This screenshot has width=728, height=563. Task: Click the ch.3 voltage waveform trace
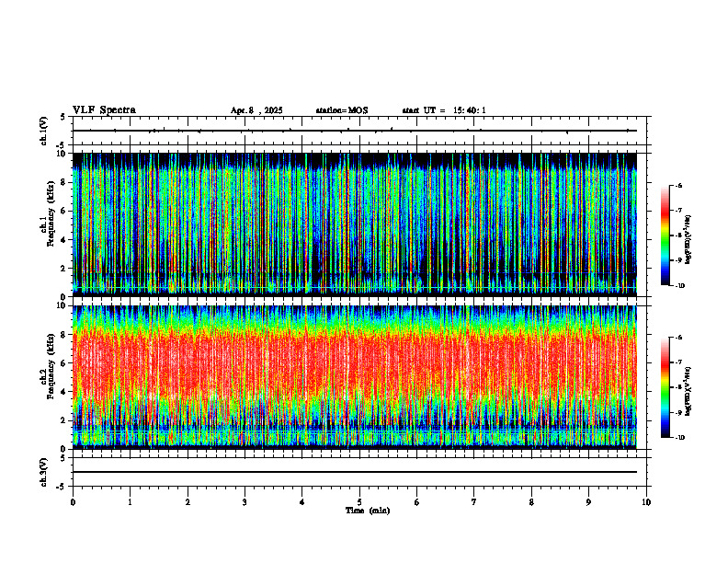355,472
